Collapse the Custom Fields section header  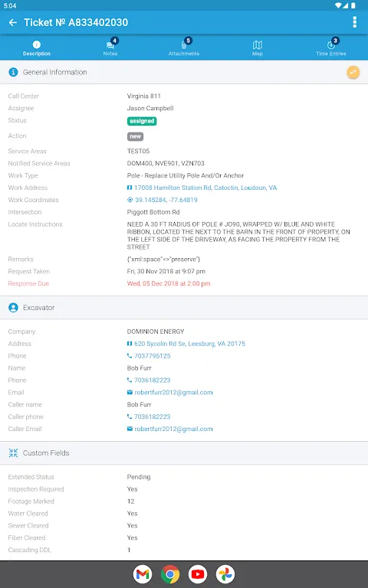click(x=184, y=453)
